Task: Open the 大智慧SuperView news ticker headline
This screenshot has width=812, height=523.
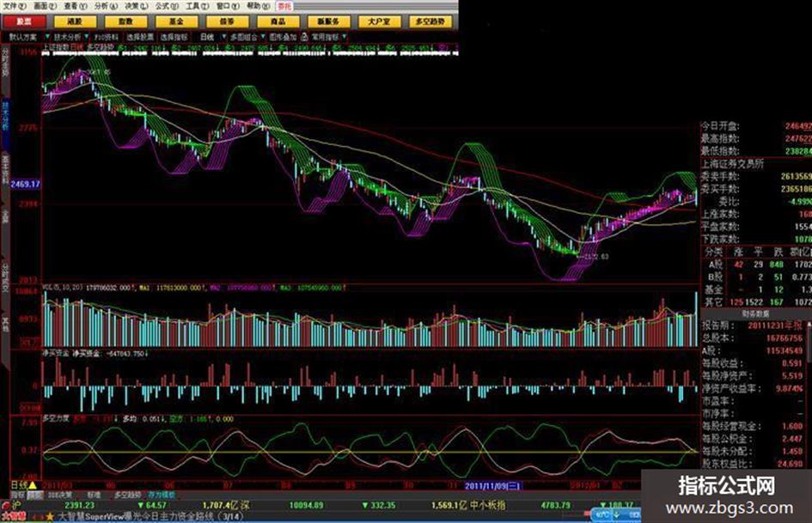Action: tap(150, 517)
